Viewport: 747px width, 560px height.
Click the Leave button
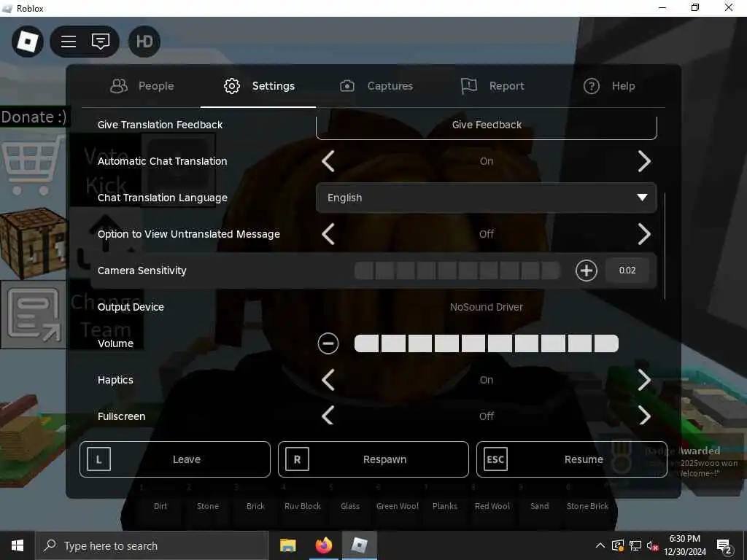pos(175,459)
